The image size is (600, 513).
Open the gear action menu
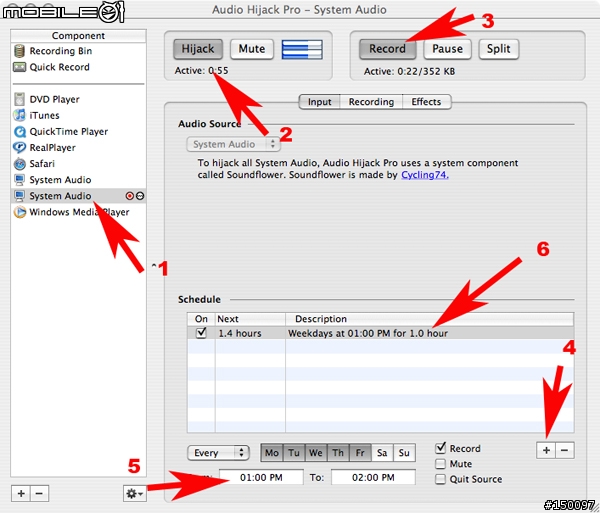tap(135, 493)
